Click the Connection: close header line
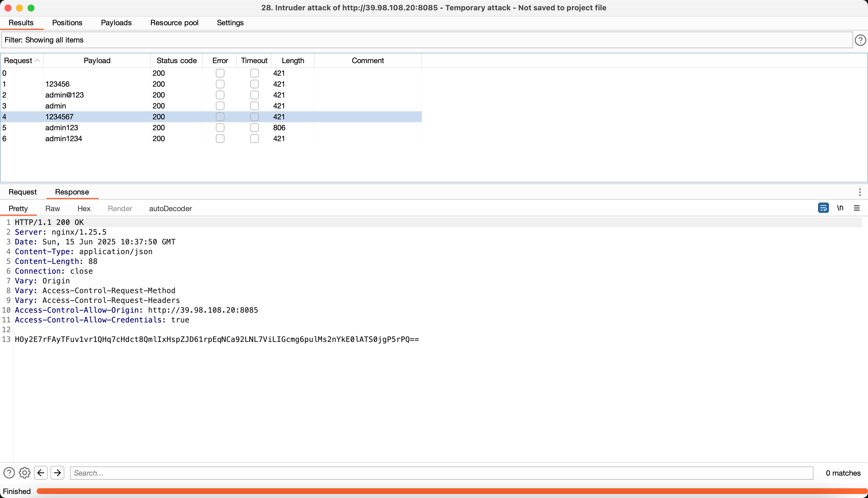 tap(54, 271)
